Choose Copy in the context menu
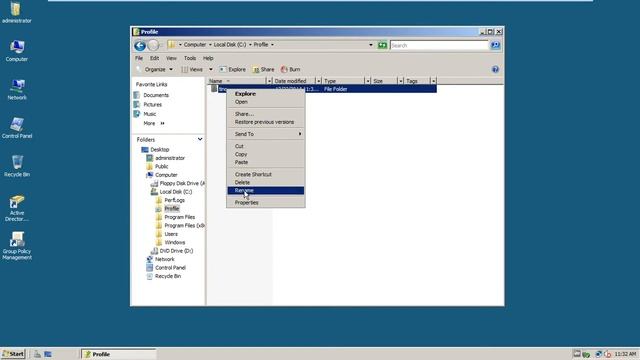640x360 pixels. pos(266,154)
